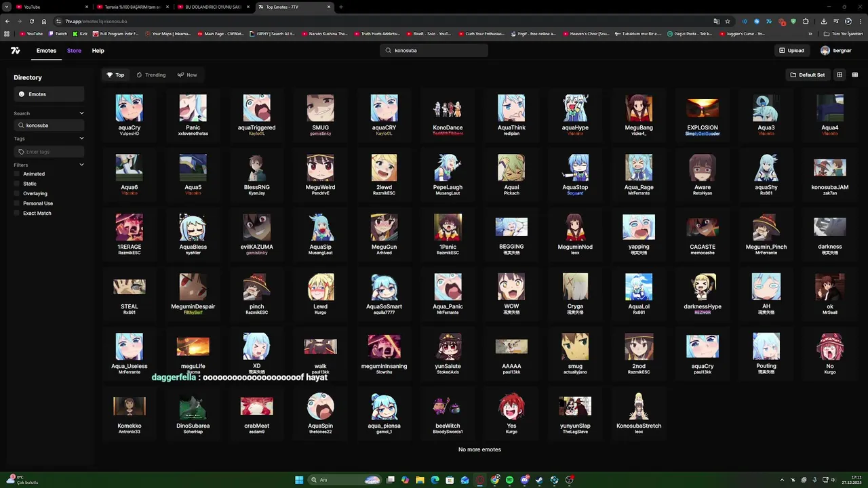
Task: Open the BEGGING emote card
Action: (x=511, y=234)
